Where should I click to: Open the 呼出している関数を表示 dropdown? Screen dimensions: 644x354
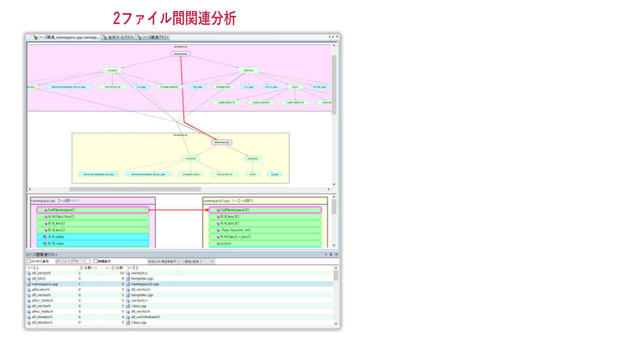[x=181, y=261]
